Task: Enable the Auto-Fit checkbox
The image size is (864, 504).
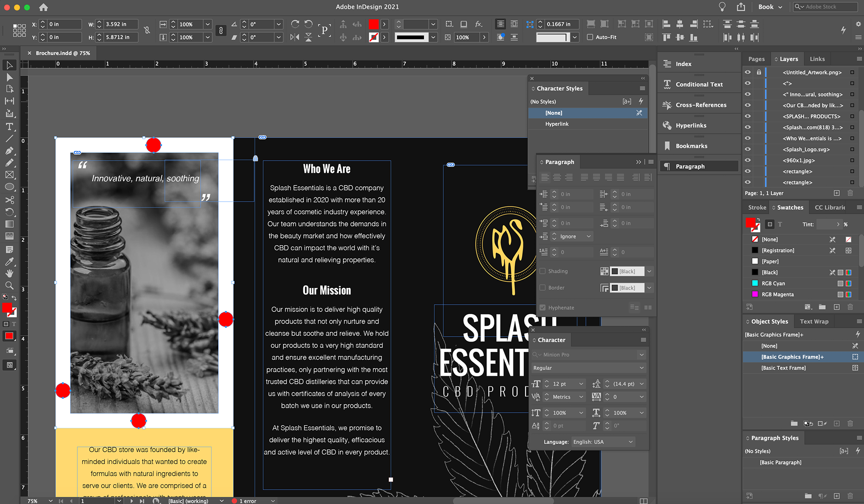Action: coord(590,37)
